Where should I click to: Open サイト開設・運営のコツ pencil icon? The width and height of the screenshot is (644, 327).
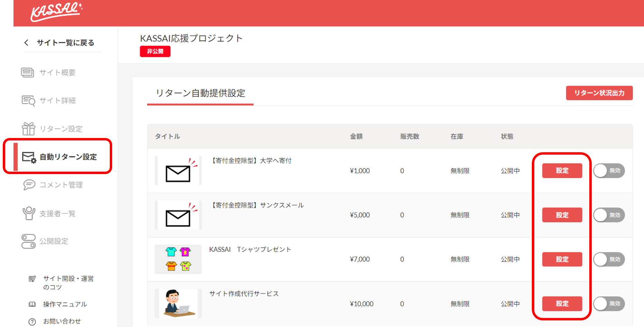click(x=32, y=278)
